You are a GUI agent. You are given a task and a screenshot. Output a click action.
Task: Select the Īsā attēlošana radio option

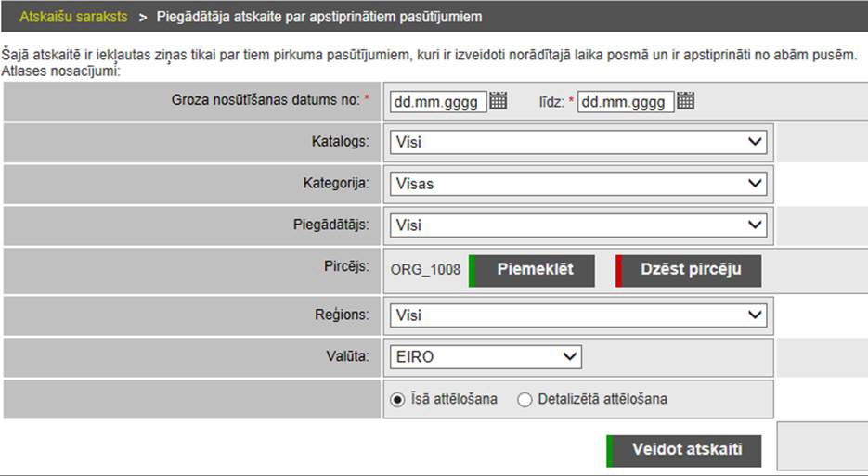(398, 400)
